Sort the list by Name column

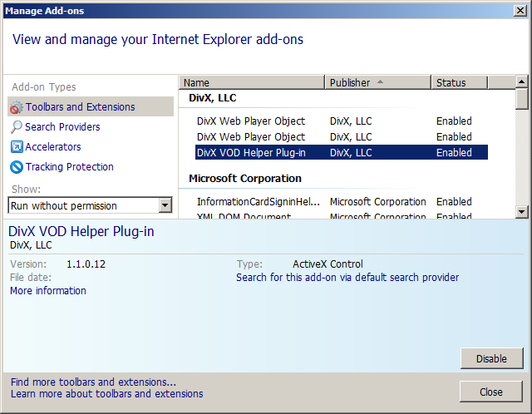point(251,82)
